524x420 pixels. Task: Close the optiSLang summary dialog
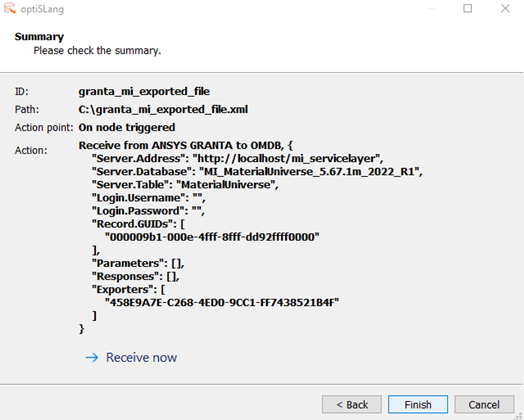pyautogui.click(x=505, y=8)
